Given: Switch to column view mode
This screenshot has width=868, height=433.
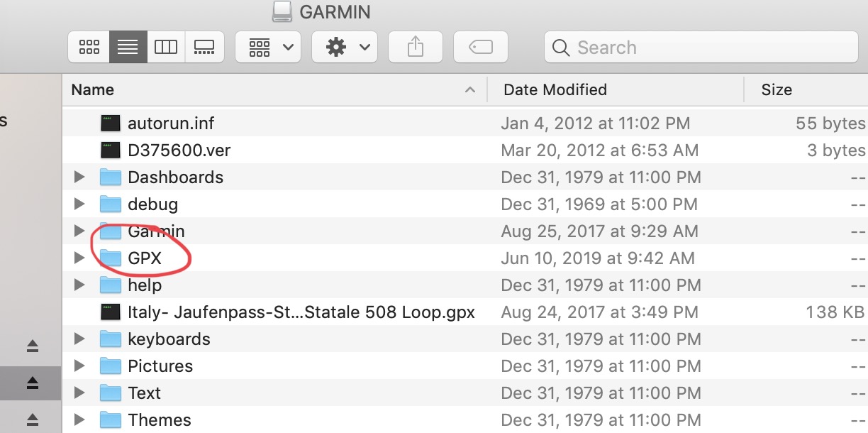Looking at the screenshot, I should tap(166, 47).
